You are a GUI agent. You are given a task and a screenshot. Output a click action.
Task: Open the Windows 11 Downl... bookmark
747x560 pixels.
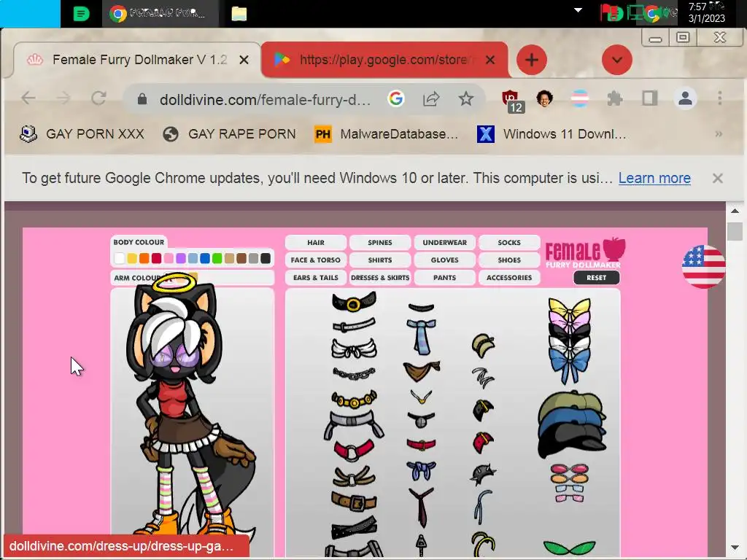(x=551, y=134)
